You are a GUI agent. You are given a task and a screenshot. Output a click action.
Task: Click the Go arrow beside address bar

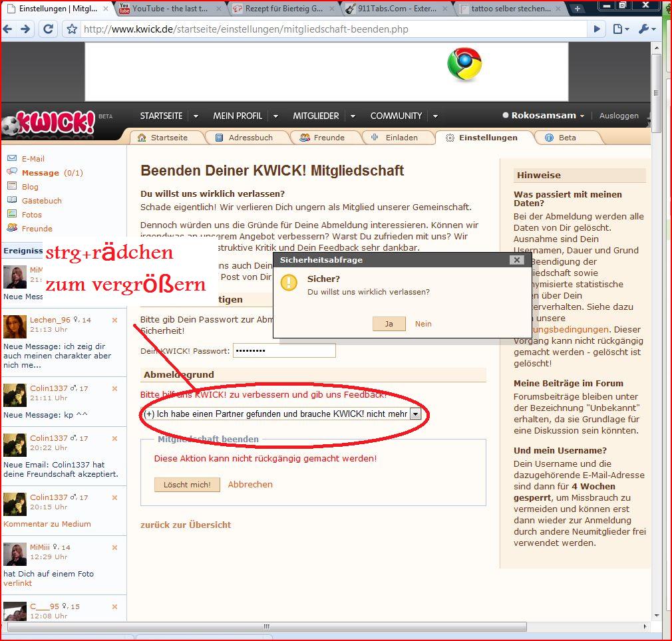coord(597,29)
